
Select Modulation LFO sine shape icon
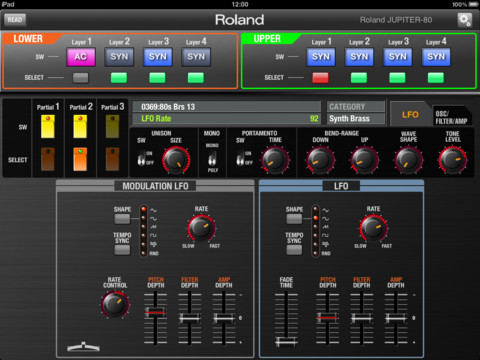click(x=153, y=218)
